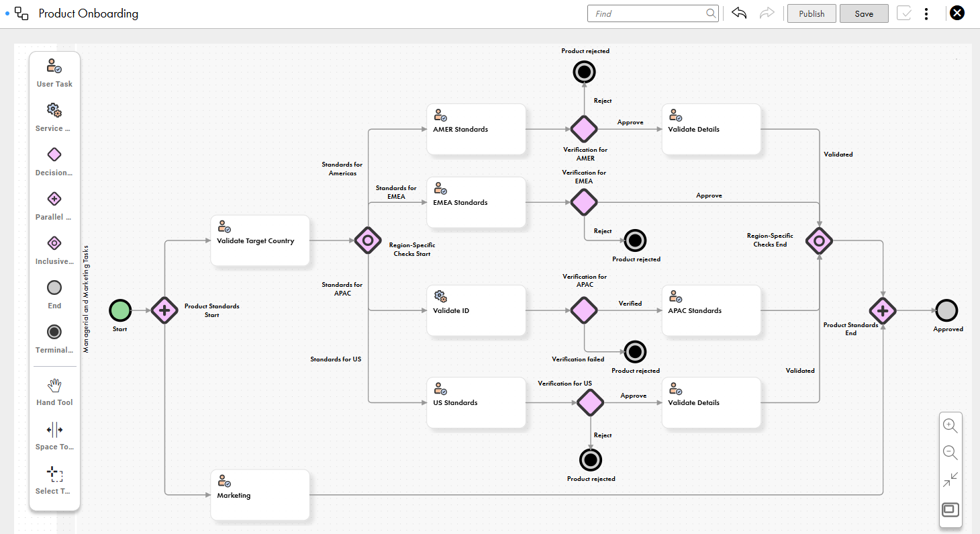Select Product rejected event after Verification failed
This screenshot has width=980, height=534.
635,351
